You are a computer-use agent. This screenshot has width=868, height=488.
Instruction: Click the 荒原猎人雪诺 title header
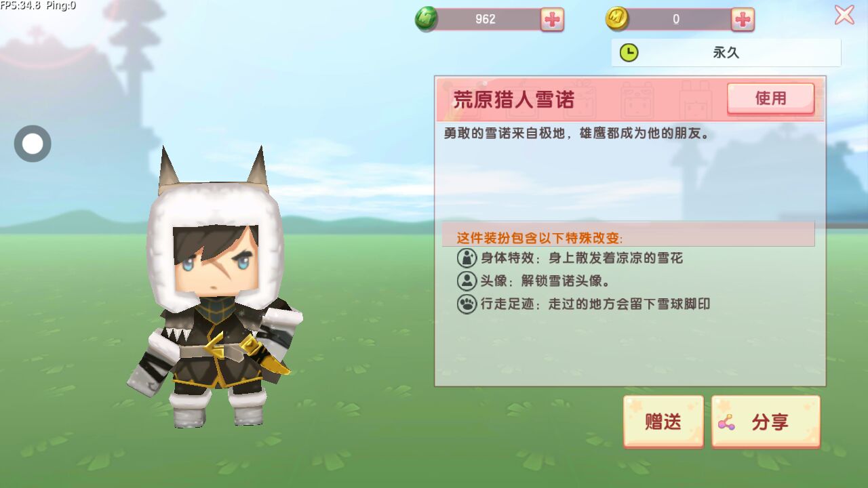(x=513, y=100)
